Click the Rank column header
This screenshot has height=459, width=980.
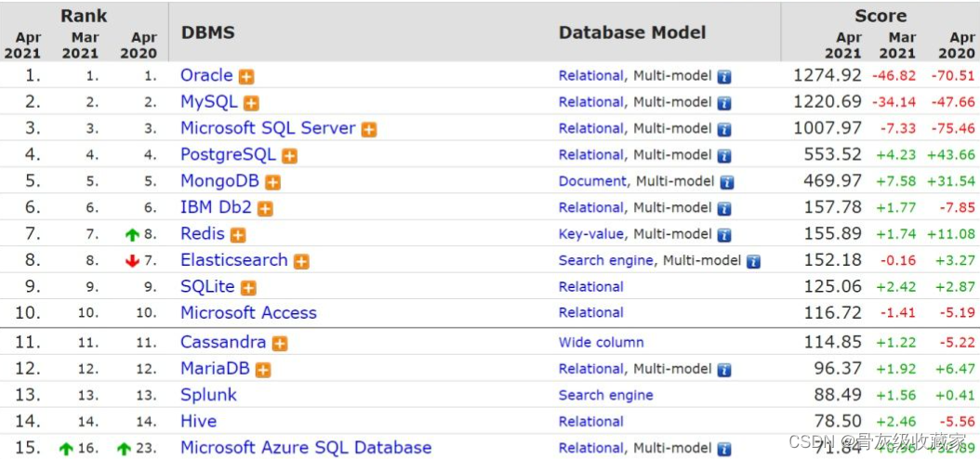tap(84, 15)
